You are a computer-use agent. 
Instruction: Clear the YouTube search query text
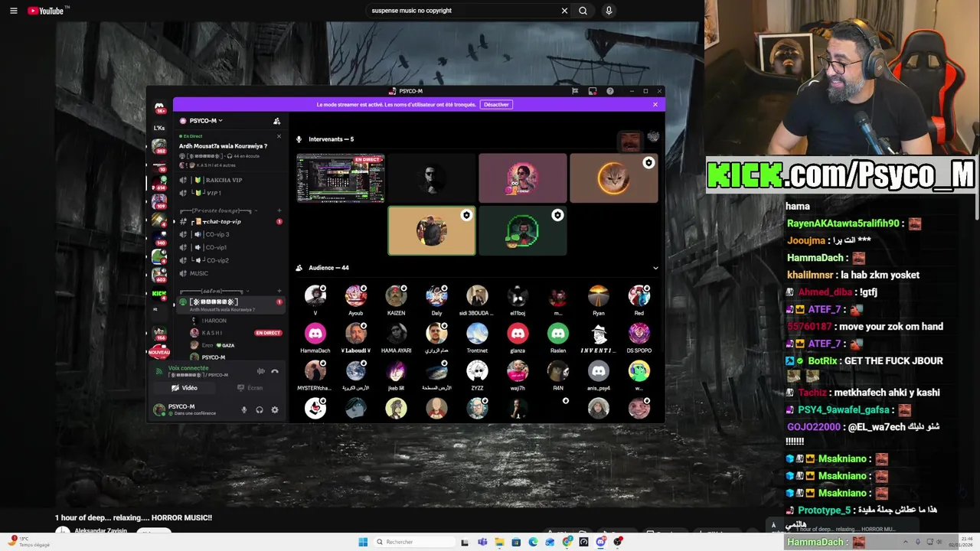[564, 11]
